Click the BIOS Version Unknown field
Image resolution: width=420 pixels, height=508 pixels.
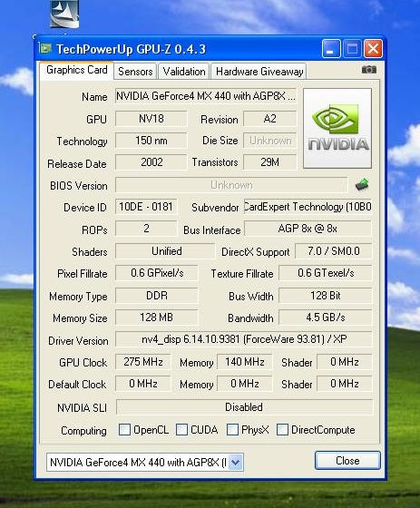click(x=231, y=185)
